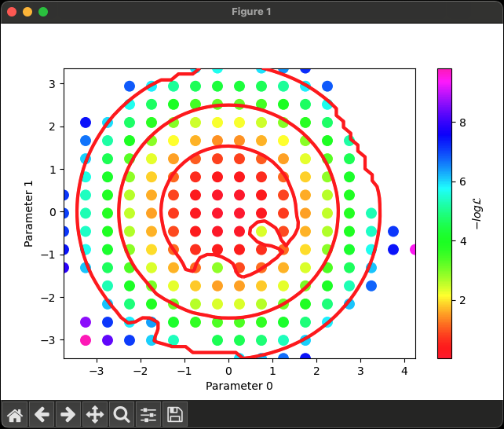Save the figure with the floppy icon
Viewport: 504px width, 429px height.
[175, 414]
